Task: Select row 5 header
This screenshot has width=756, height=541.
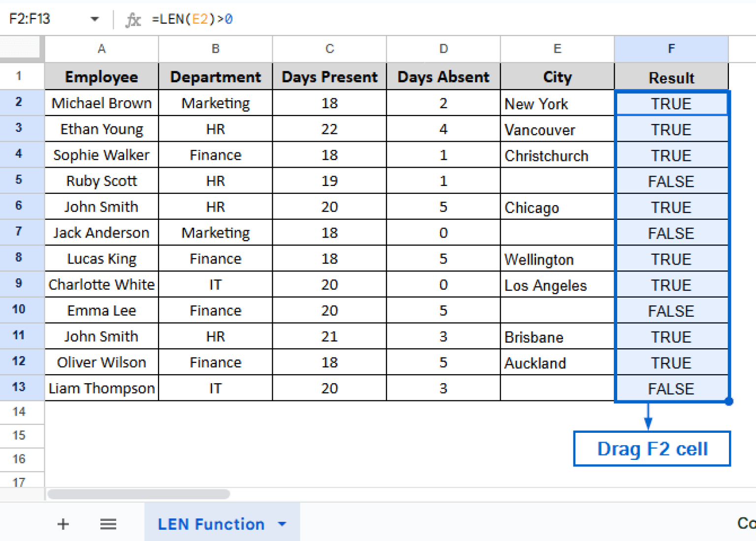Action: [x=19, y=180]
